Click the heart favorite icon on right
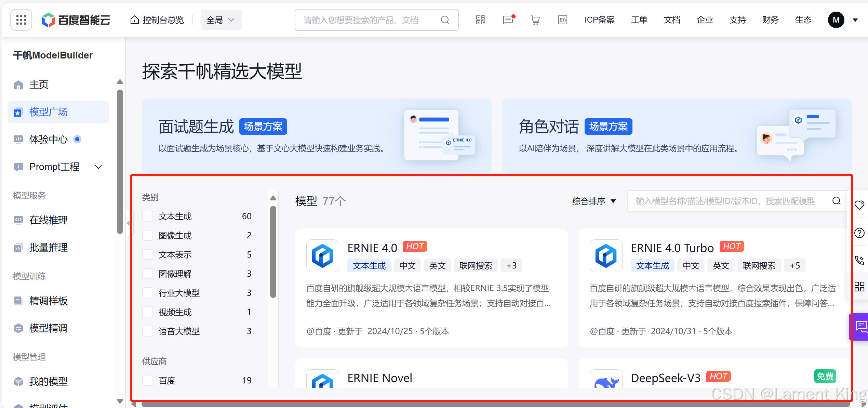The width and height of the screenshot is (868, 408). coord(859,205)
